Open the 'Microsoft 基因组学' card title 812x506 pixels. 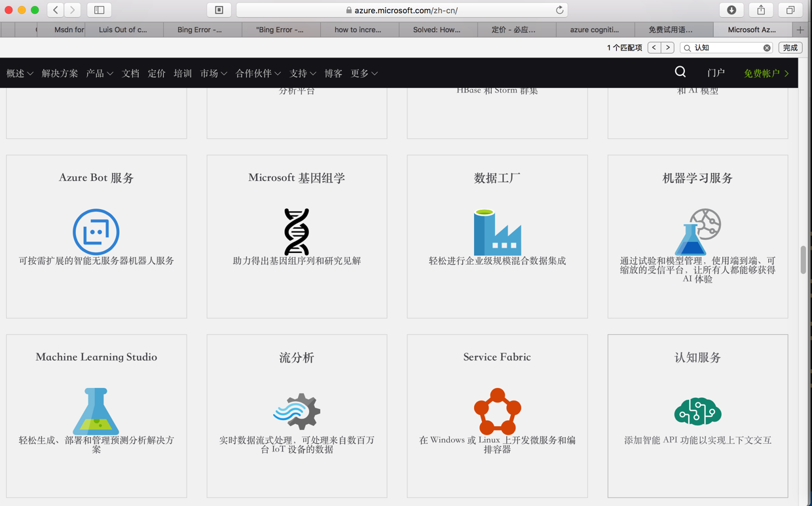pos(297,178)
